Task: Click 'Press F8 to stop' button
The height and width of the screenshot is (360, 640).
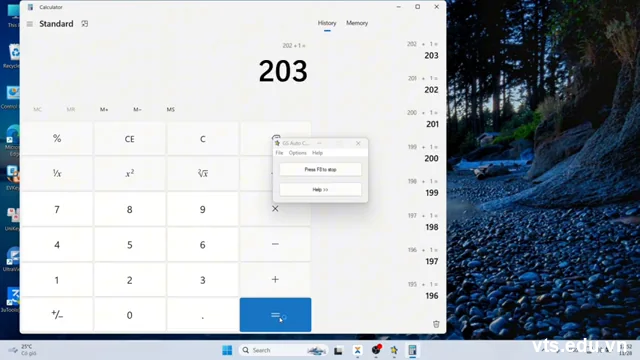Action: [320, 169]
